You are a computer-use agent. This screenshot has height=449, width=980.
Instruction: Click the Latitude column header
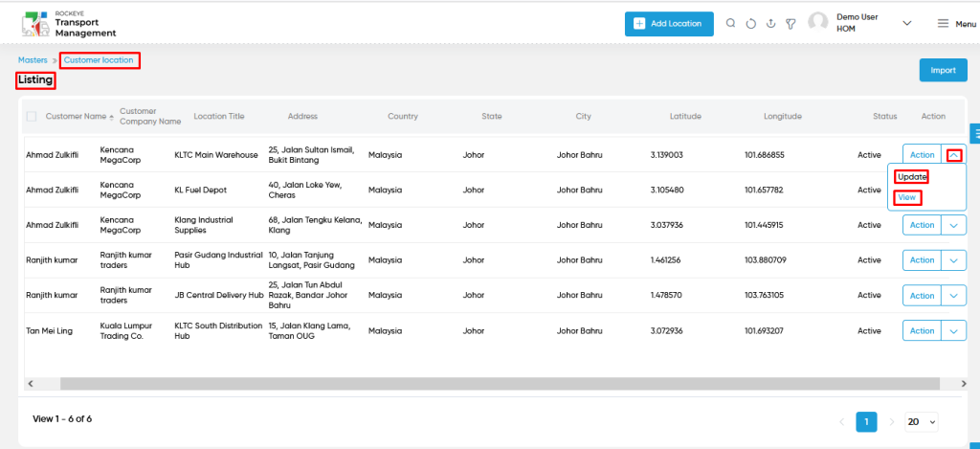(685, 116)
